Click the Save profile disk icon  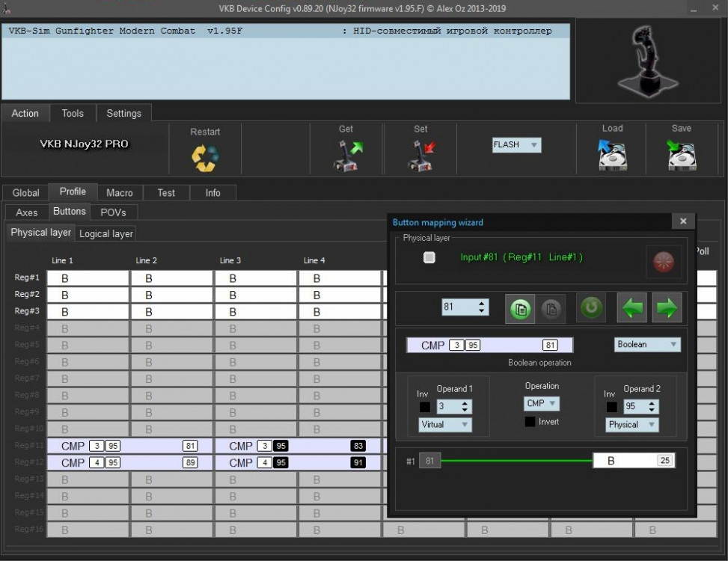coord(681,156)
